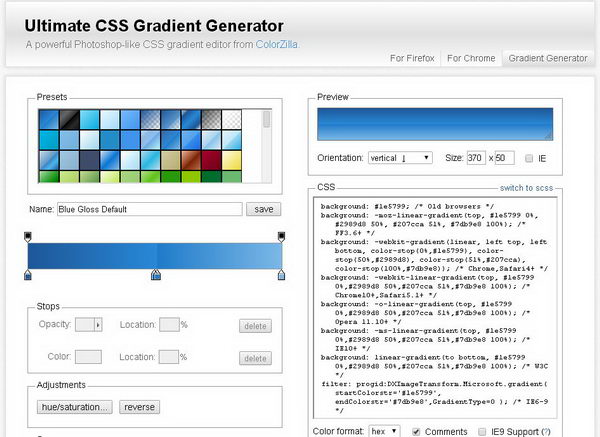Screen dimensions: 600x437
Task: Click inside the CSS code output box
Action: [435, 308]
